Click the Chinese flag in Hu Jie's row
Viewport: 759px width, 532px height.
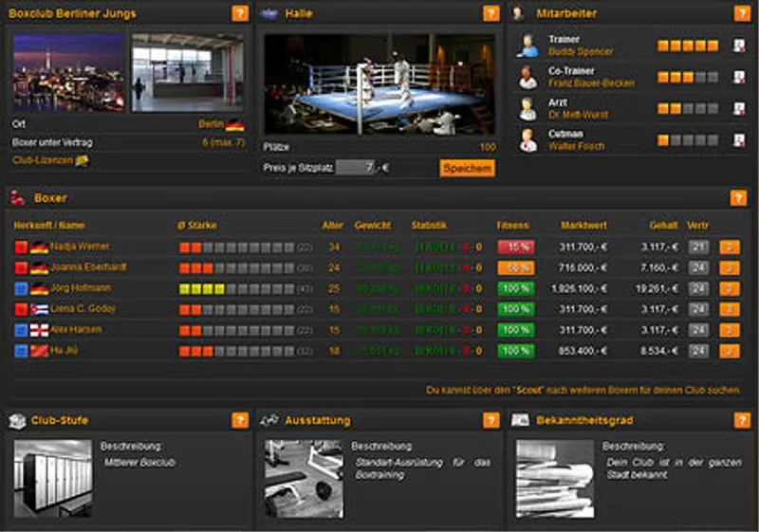tap(39, 351)
